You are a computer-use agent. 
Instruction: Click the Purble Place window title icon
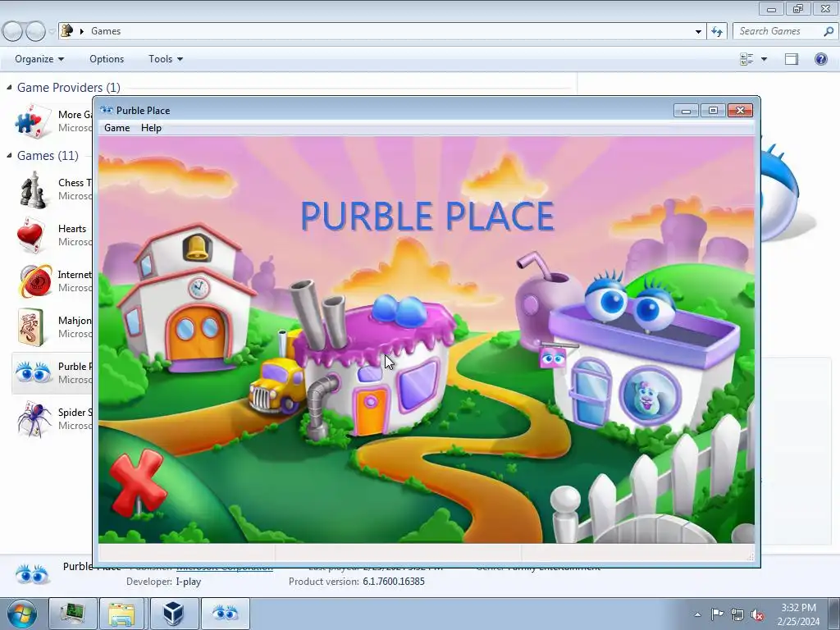107,111
